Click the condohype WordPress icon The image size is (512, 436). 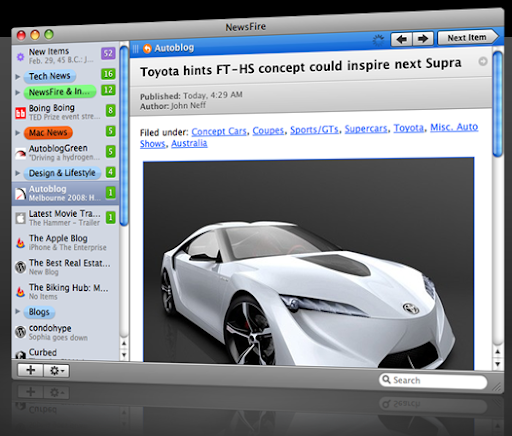point(20,332)
